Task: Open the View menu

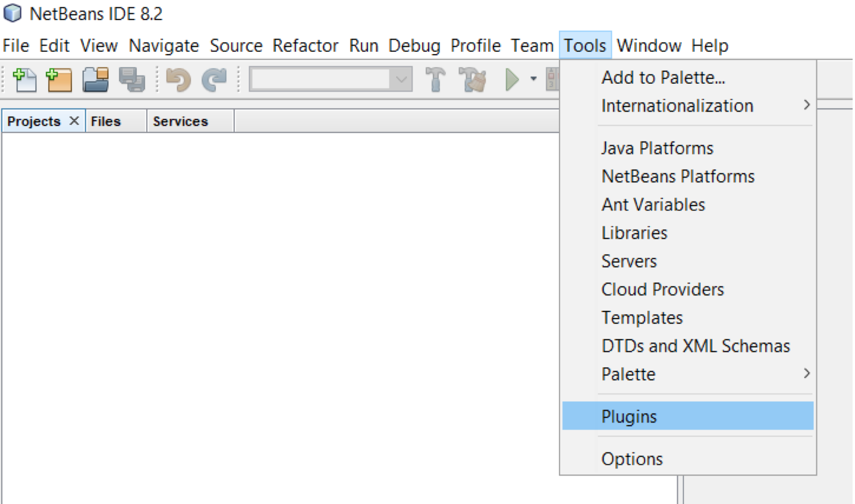Action: coord(99,46)
